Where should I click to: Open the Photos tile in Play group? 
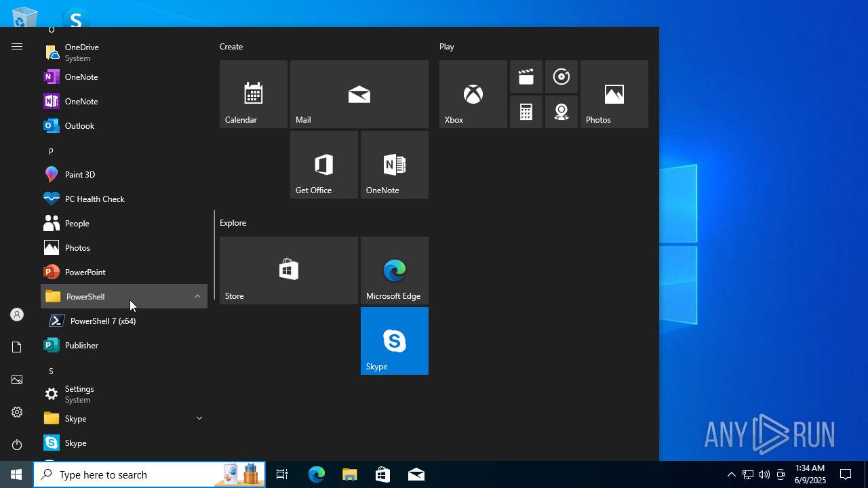[614, 94]
